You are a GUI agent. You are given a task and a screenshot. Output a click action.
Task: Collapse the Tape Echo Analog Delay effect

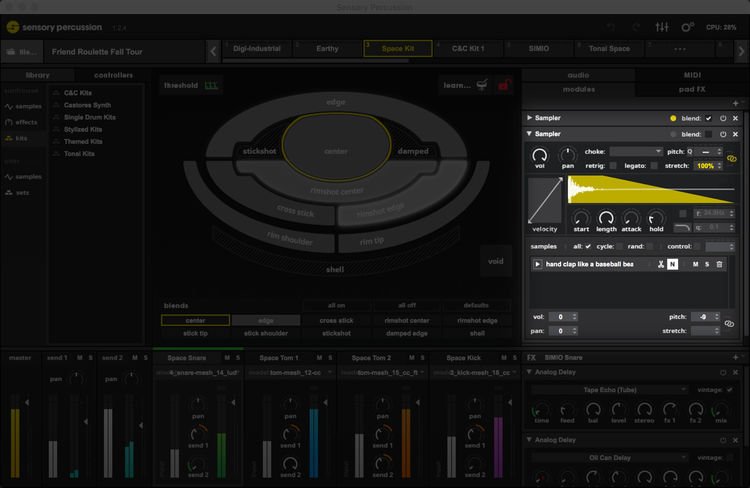[529, 372]
